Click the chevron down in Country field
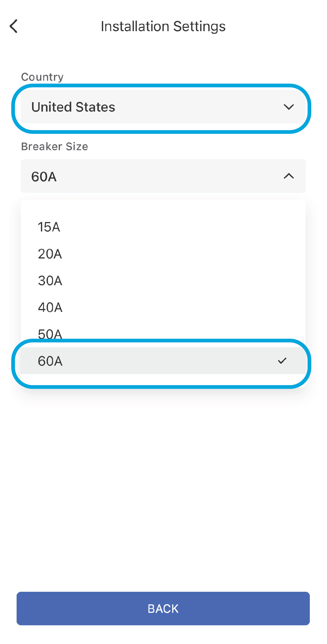This screenshot has height=644, width=327. 288,107
